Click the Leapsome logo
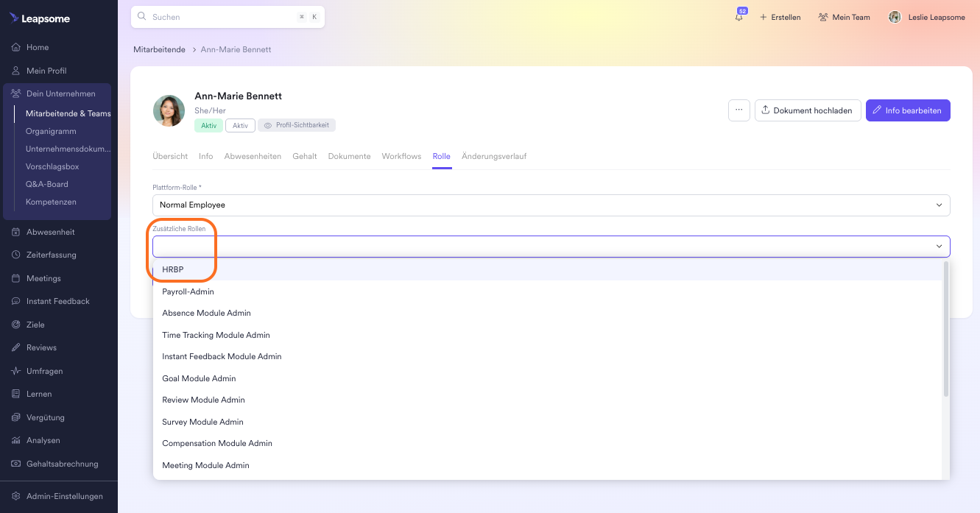The width and height of the screenshot is (980, 513). 40,18
